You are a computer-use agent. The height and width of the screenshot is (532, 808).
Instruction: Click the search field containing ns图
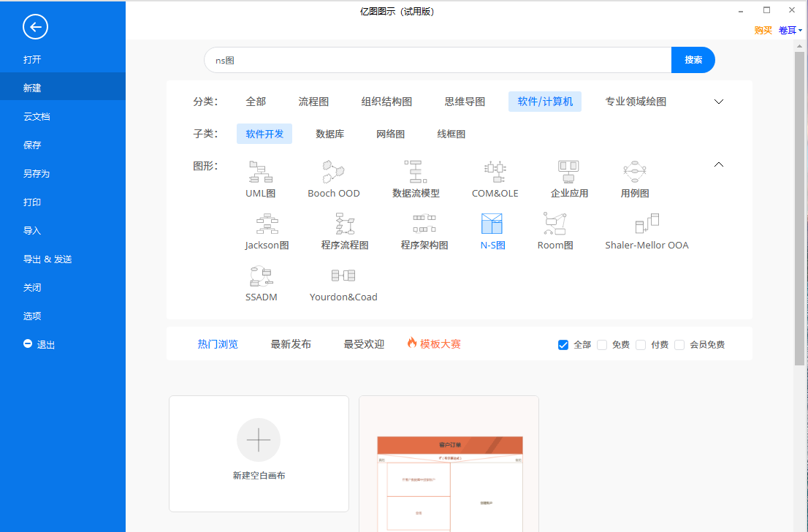438,60
